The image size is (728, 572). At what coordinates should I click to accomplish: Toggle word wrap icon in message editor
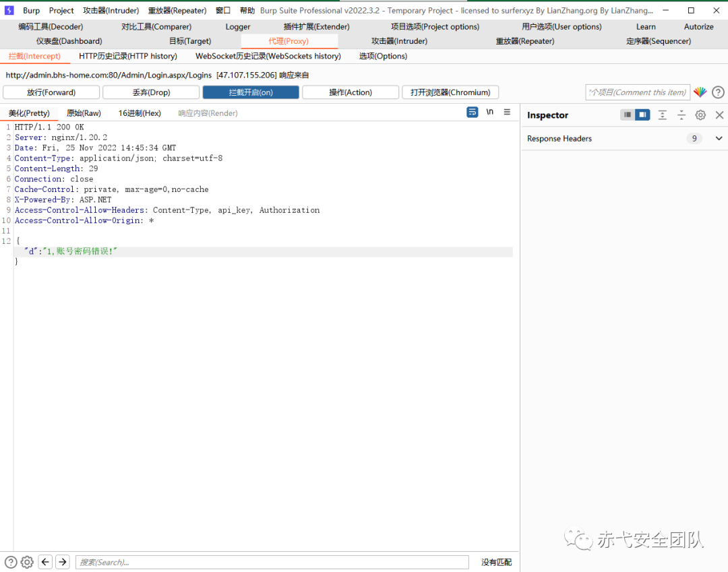click(472, 113)
